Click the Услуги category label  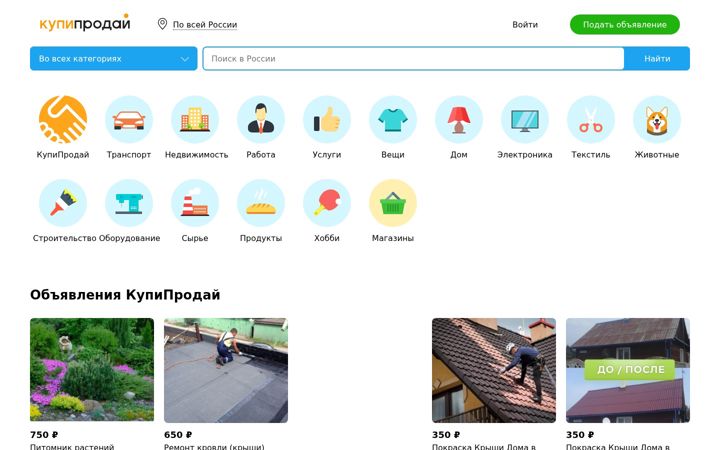coord(326,155)
